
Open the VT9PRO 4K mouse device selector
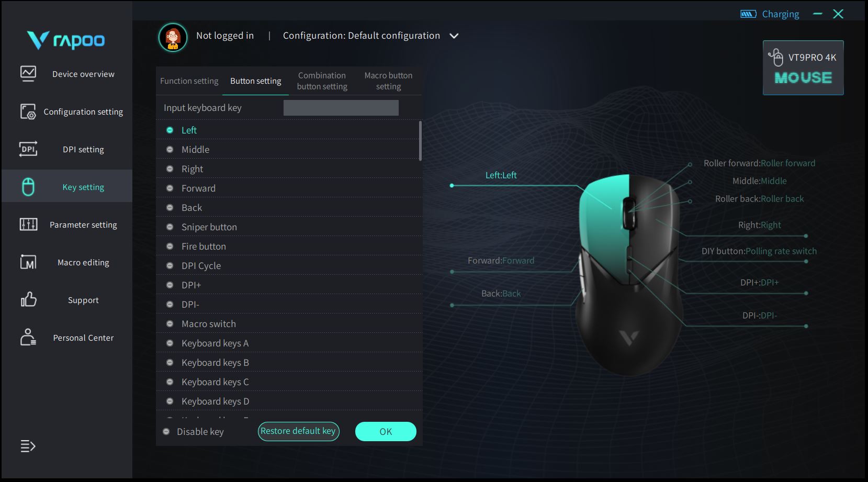coord(803,68)
